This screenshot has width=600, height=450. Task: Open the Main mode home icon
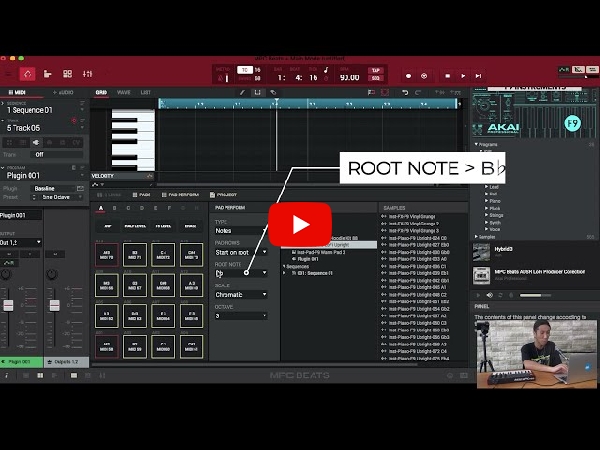point(28,74)
